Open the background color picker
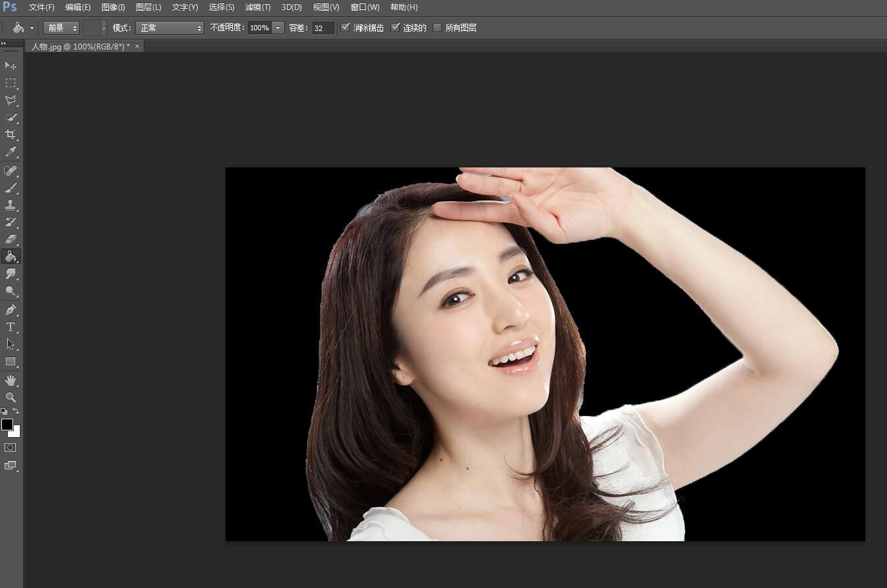This screenshot has width=887, height=588. pos(16,432)
